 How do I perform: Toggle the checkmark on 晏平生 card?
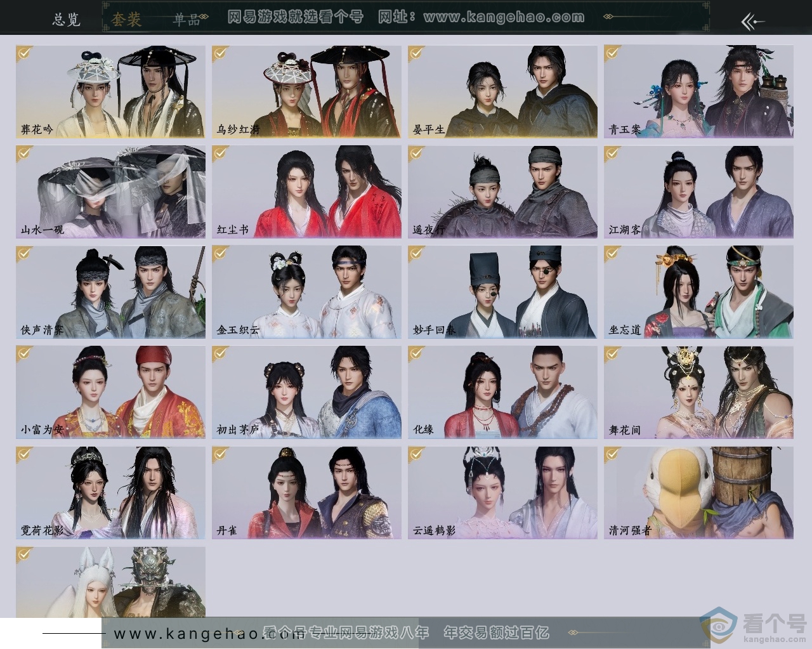coord(417,53)
